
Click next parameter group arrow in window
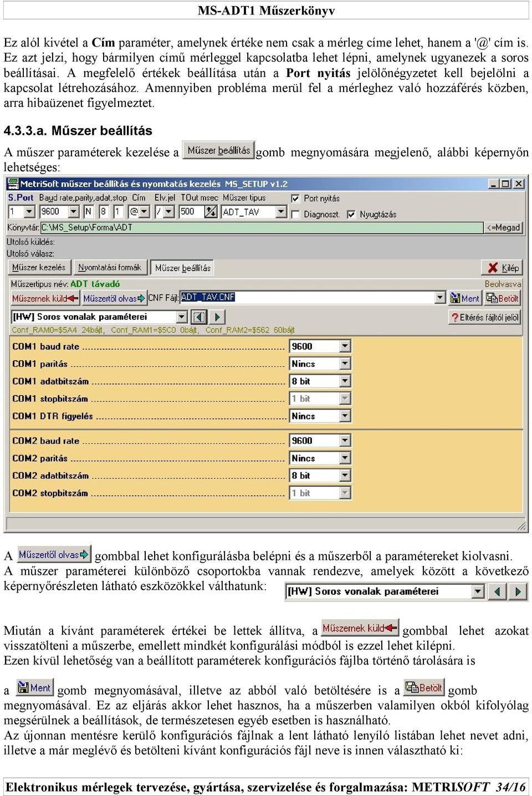(x=217, y=317)
